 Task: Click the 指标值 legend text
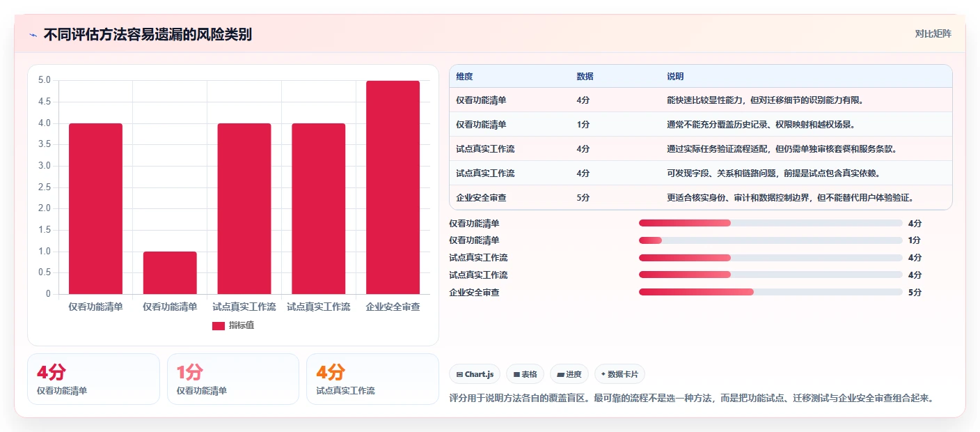point(242,325)
